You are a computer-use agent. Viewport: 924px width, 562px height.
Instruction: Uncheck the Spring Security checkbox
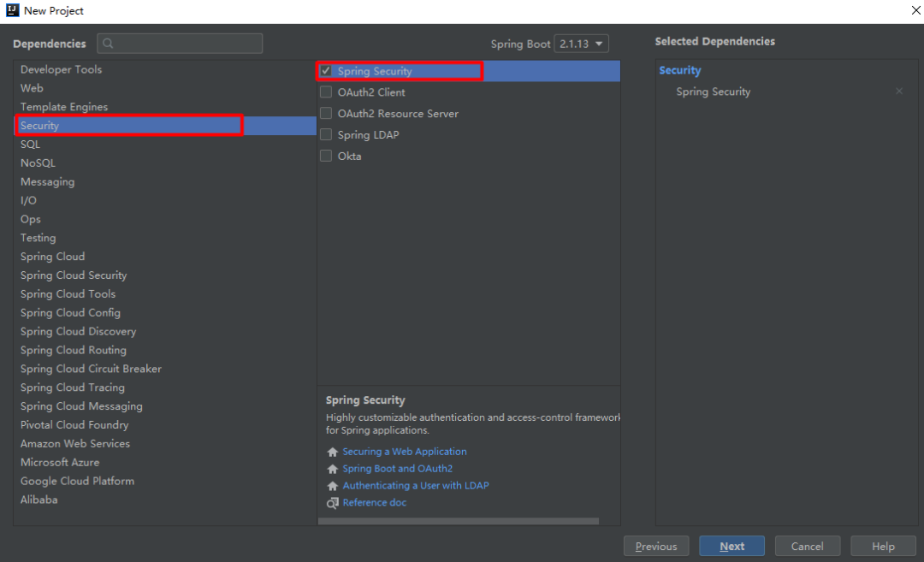coord(326,71)
